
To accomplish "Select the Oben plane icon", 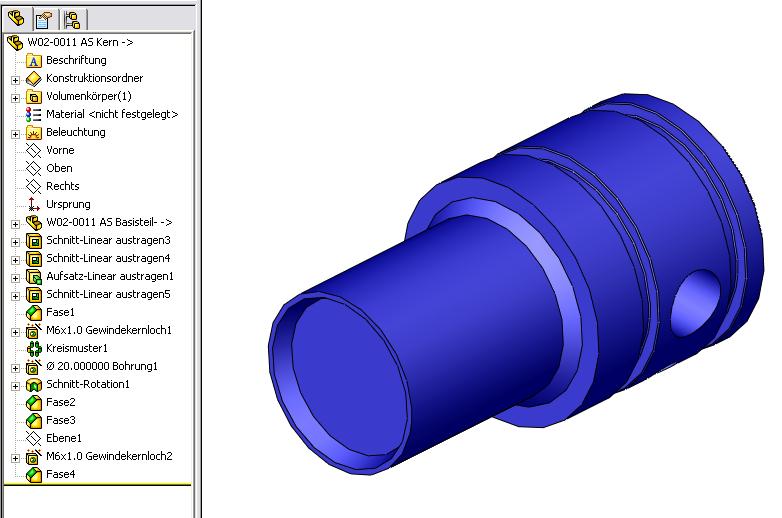I will pos(33,169).
